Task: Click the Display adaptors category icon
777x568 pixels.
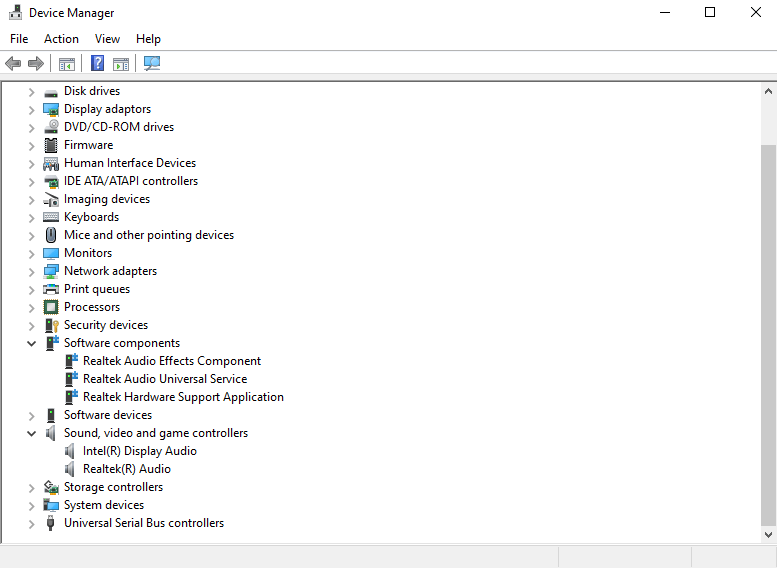Action: click(x=51, y=109)
